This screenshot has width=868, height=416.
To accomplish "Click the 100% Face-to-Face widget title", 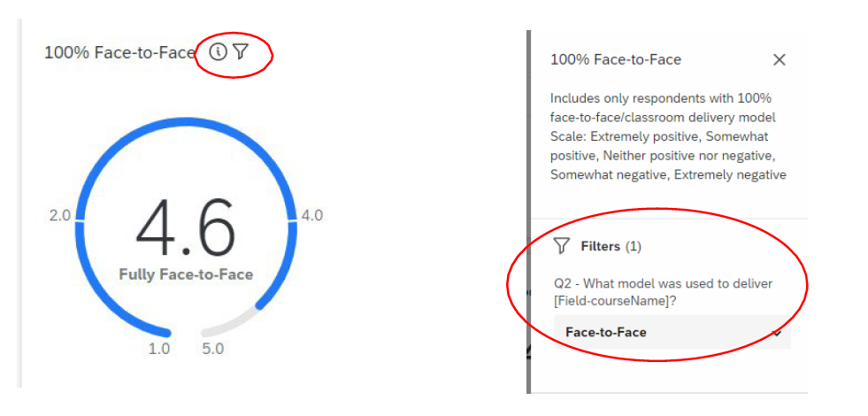I will [119, 53].
